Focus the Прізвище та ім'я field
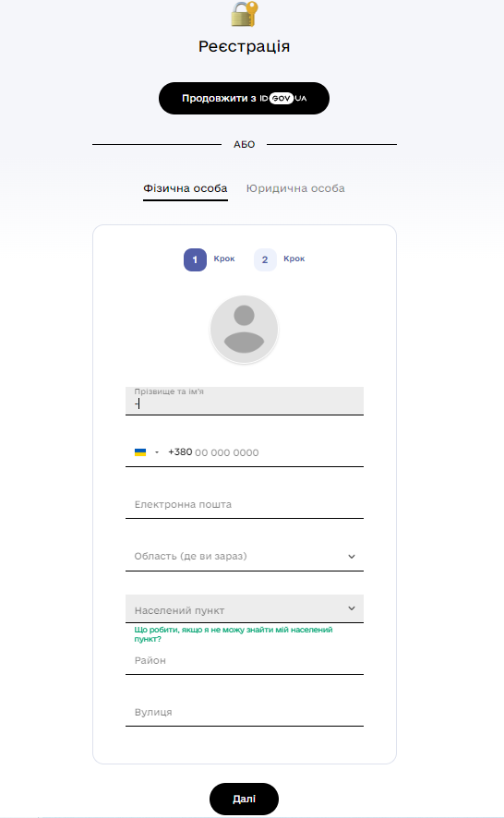The image size is (504, 818). pos(245,401)
